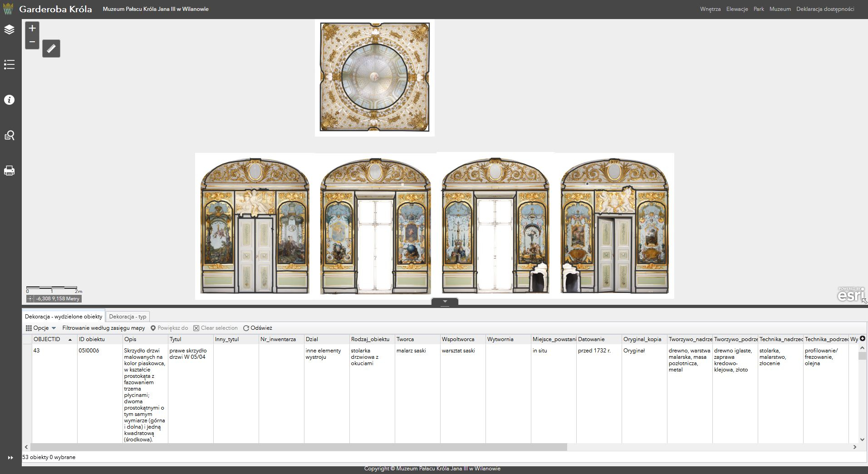The image size is (868, 474).
Task: Open the info panel
Action: [10, 100]
